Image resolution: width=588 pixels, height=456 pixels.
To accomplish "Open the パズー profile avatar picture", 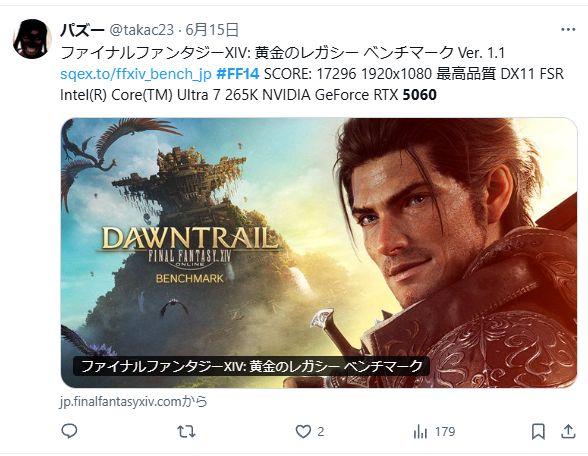I will point(32,39).
